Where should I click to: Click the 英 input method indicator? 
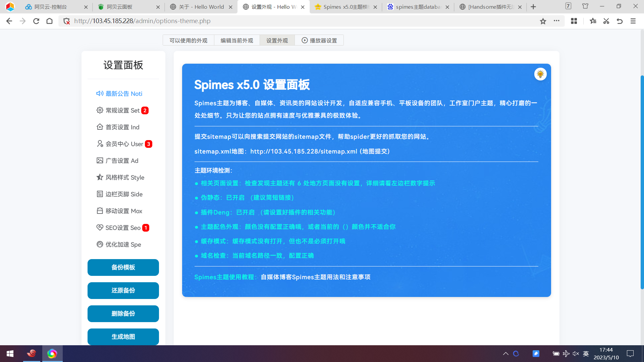point(586,354)
